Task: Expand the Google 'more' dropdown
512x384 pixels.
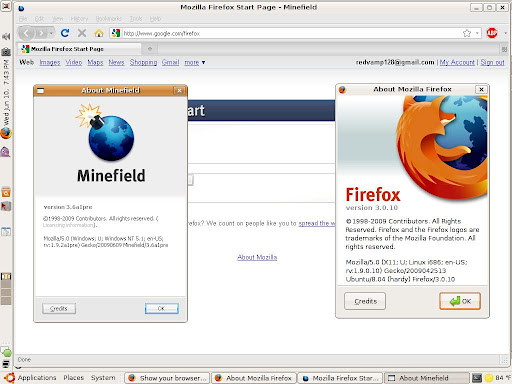Action: (x=195, y=62)
